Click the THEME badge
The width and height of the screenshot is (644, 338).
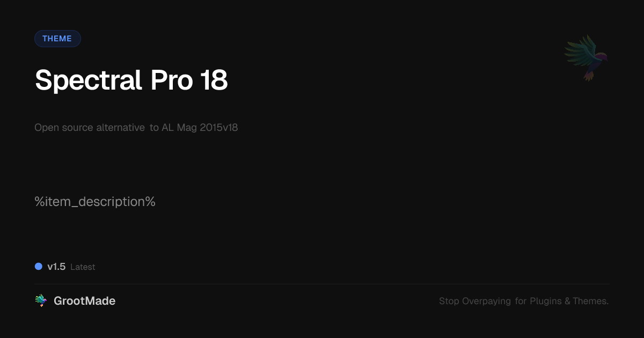(57, 39)
